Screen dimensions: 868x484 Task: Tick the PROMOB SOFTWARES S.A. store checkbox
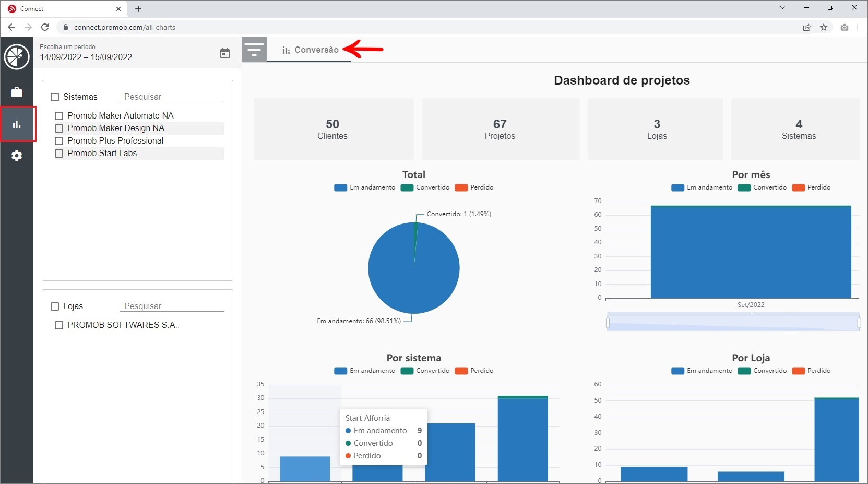[59, 325]
